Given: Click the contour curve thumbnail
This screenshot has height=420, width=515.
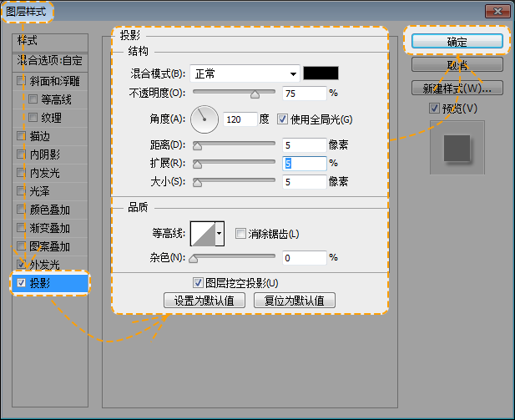Looking at the screenshot, I should coord(202,235).
